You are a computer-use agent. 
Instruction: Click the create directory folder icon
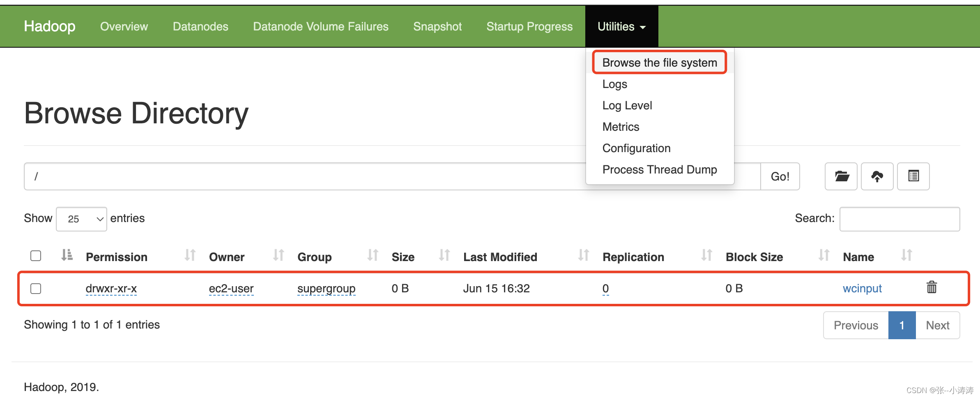(x=841, y=176)
